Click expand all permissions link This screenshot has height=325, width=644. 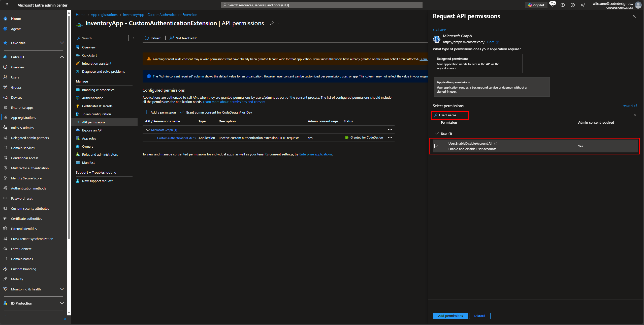(x=630, y=105)
